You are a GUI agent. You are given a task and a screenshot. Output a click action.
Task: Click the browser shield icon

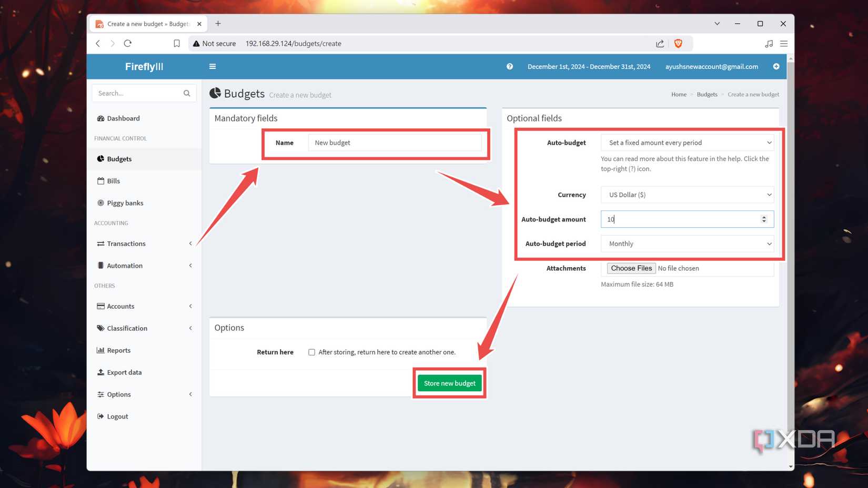click(679, 44)
